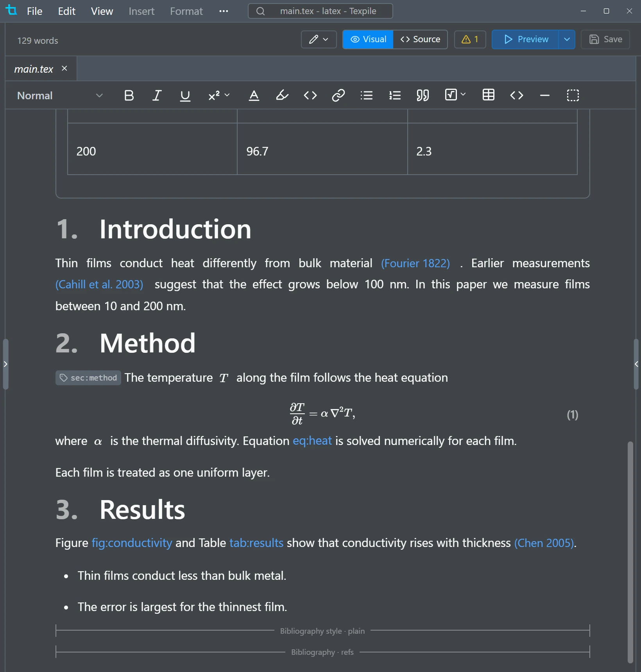Insert a numbered list

(395, 96)
